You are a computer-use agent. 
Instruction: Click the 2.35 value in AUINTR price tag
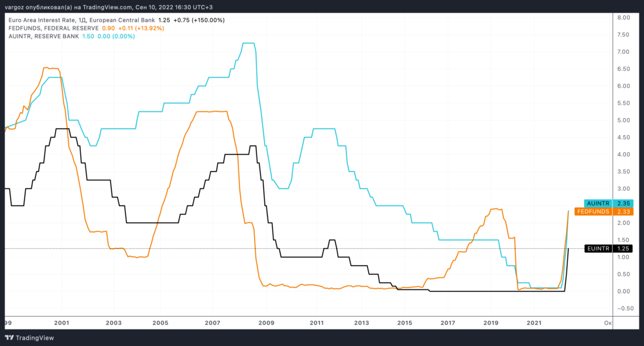pyautogui.click(x=624, y=203)
